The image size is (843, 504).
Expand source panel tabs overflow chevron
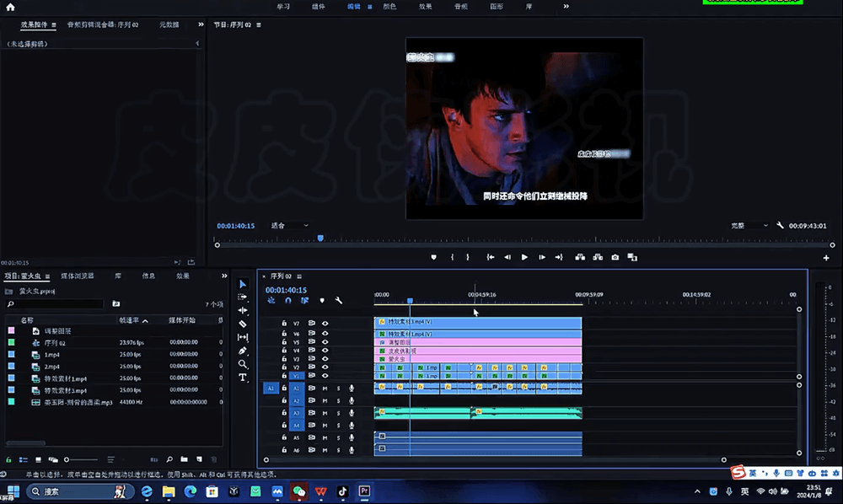tap(201, 24)
